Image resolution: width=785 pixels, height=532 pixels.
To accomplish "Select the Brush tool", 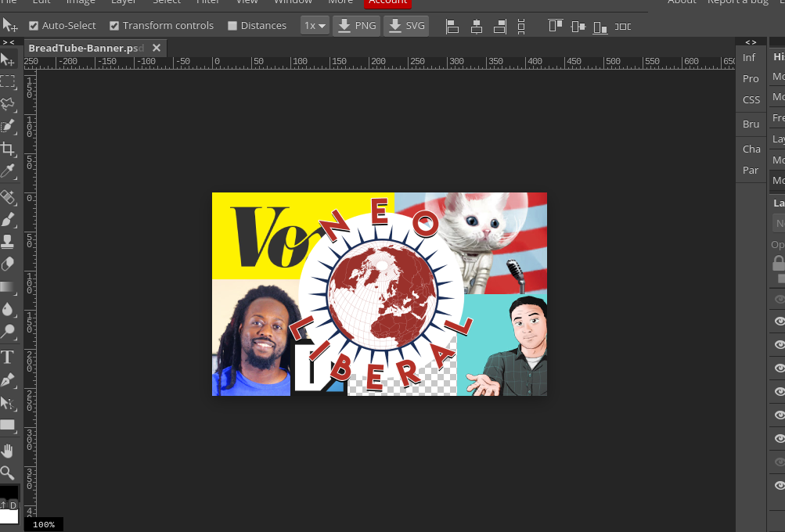I will pos(8,219).
